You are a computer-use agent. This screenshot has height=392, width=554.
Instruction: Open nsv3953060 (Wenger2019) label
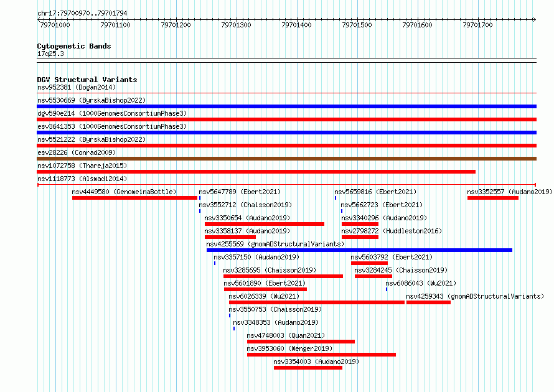(289, 348)
